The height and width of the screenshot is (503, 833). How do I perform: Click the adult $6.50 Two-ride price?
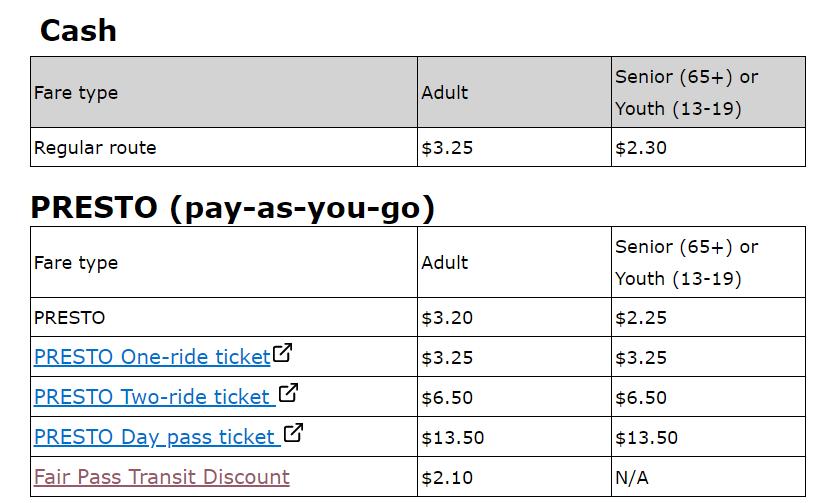pos(447,397)
